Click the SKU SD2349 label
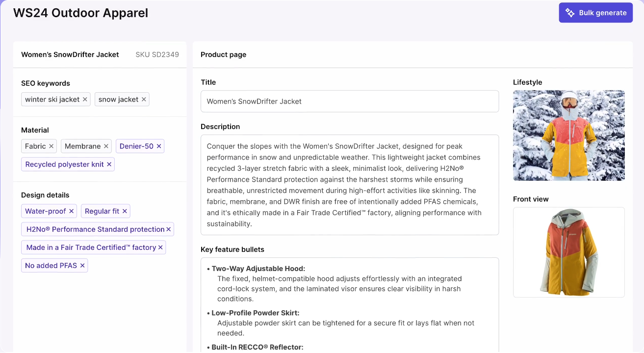Image resolution: width=644 pixels, height=353 pixels. point(157,54)
